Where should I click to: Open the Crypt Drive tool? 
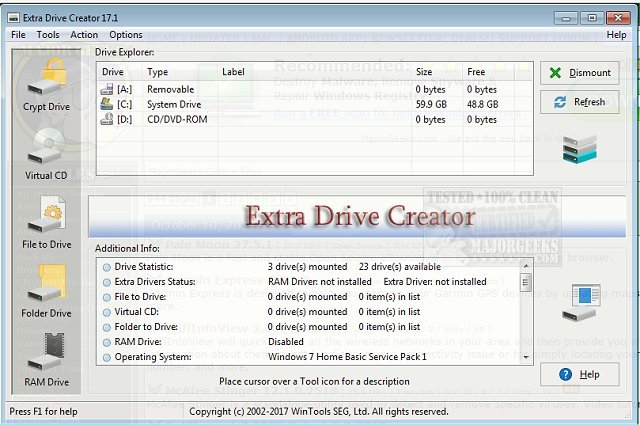pos(46,84)
